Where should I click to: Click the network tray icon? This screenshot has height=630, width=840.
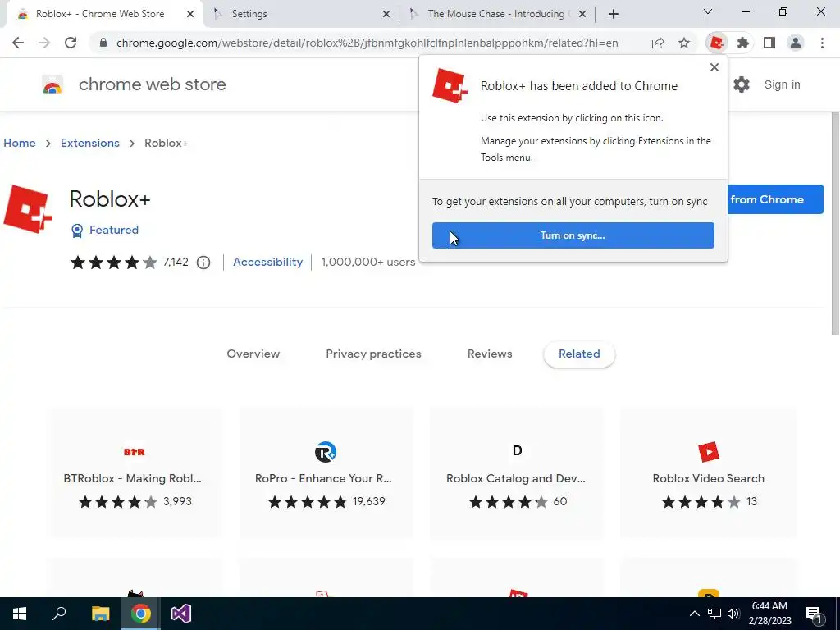714,614
